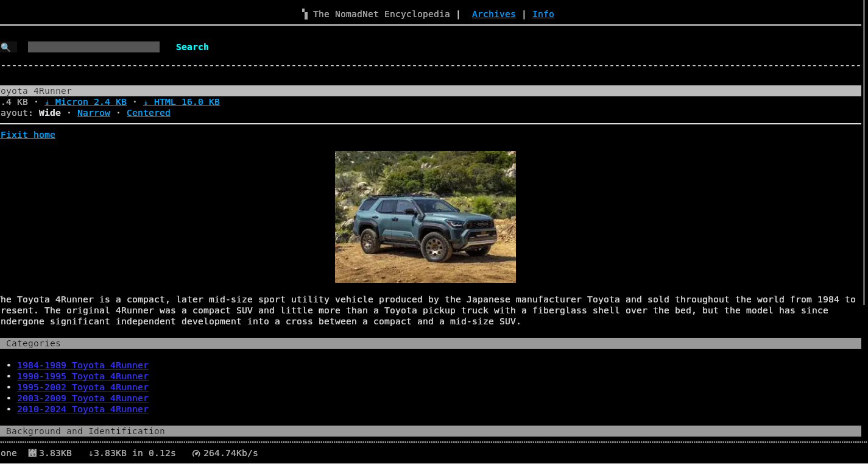868x464 pixels.
Task: Open 1990-1995 Toyota 4Runner category
Action: pos(83,376)
